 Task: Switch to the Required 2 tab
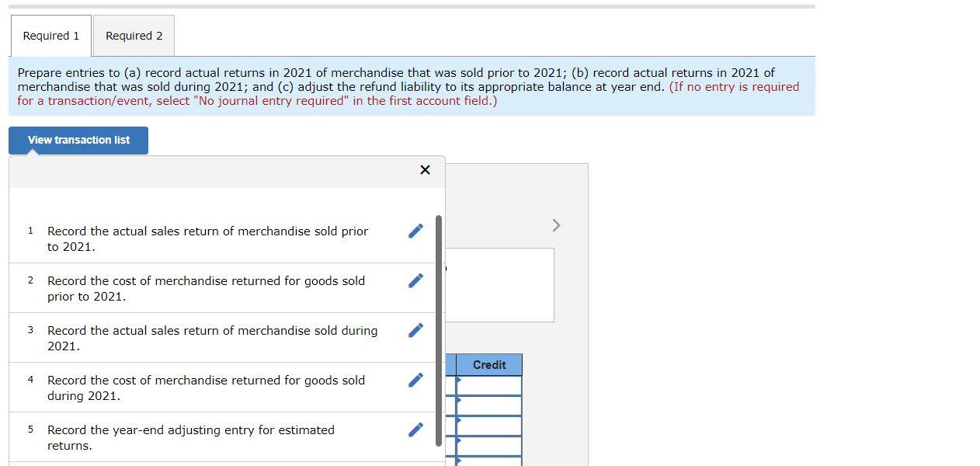click(133, 35)
